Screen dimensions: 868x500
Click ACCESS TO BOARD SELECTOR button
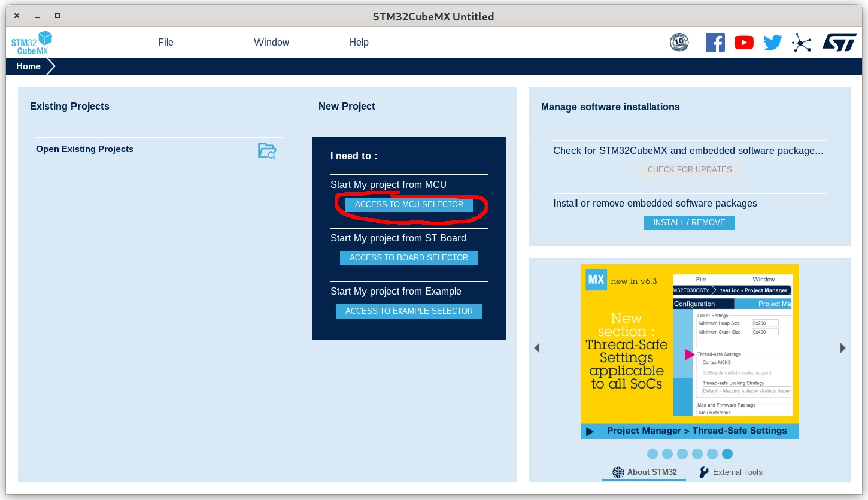[409, 258]
